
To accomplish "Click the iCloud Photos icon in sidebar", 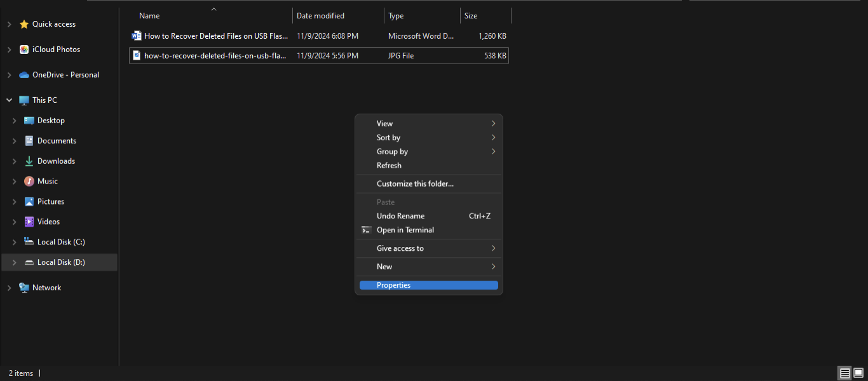I will point(24,50).
